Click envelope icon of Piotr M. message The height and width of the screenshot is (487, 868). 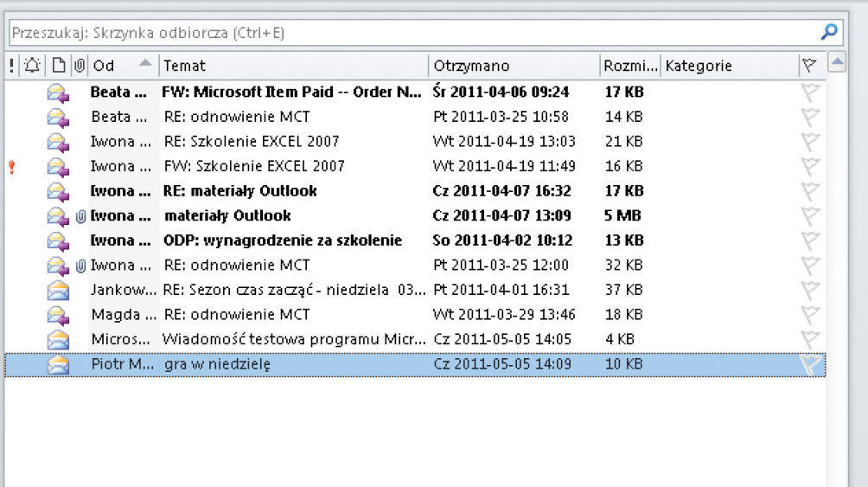click(58, 364)
